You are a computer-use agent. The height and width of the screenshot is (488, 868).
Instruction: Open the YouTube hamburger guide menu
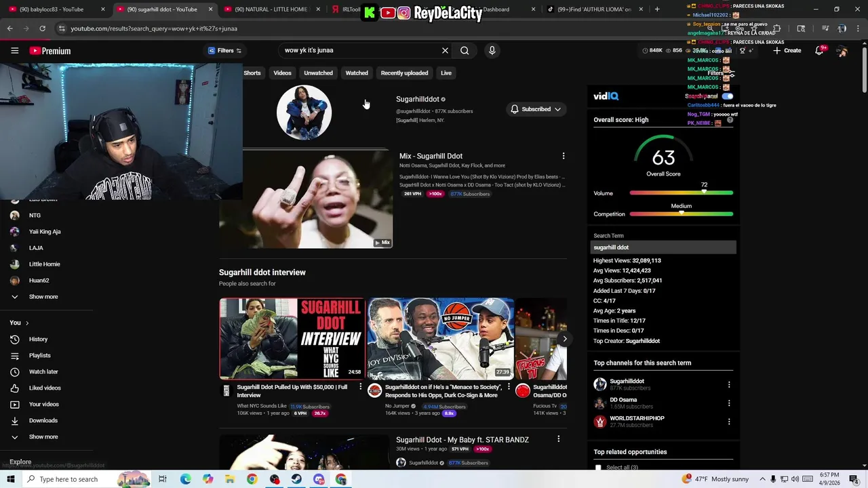[x=14, y=51]
